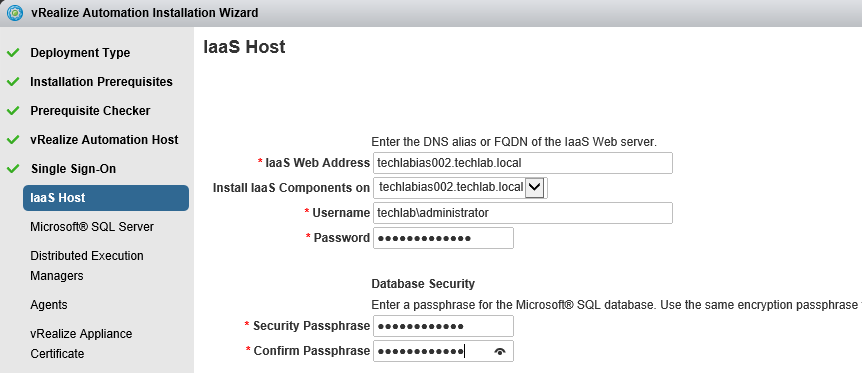
Task: Click the wizard title text in the header
Action: tap(144, 12)
